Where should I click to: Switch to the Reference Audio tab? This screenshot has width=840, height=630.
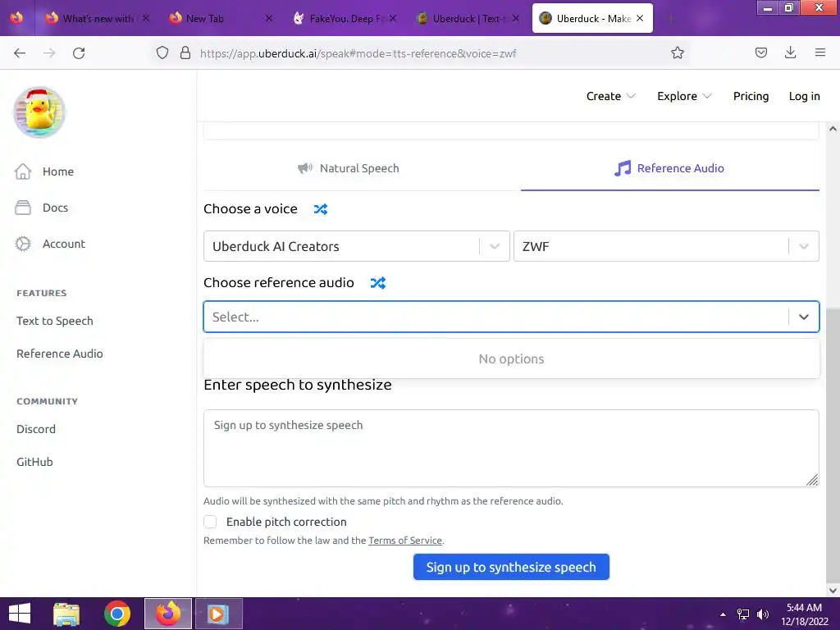coord(669,168)
